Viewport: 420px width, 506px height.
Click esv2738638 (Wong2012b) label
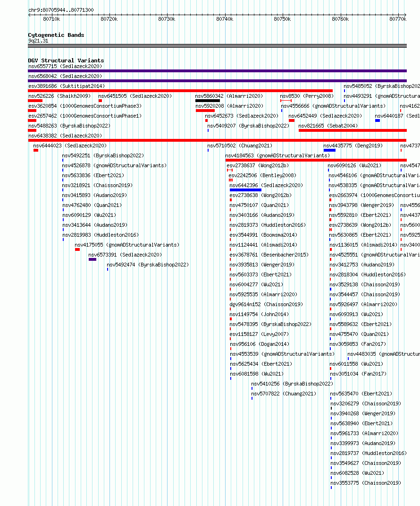(260, 195)
